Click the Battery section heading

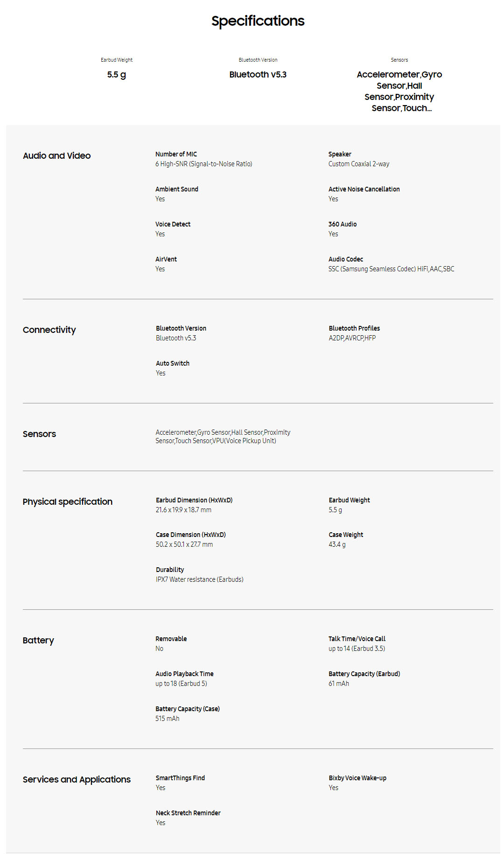[38, 640]
